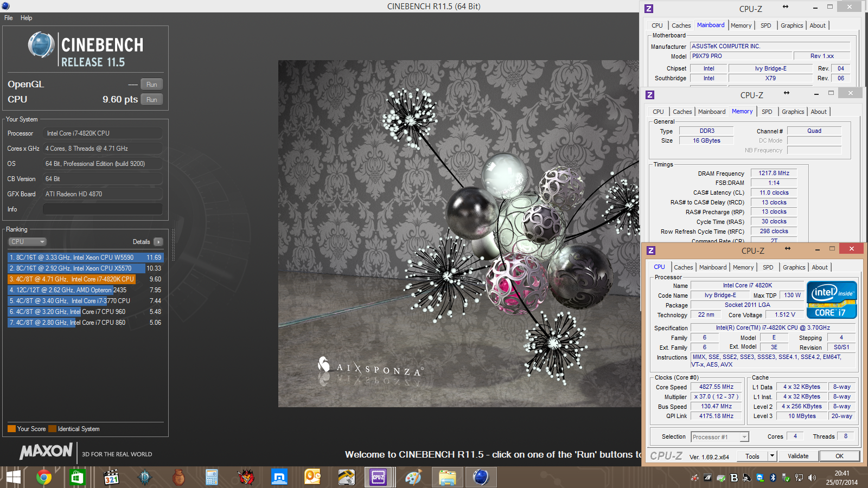The image size is (868, 488).
Task: Click the CPU-Z icon in the top window title bar
Action: [x=649, y=9]
